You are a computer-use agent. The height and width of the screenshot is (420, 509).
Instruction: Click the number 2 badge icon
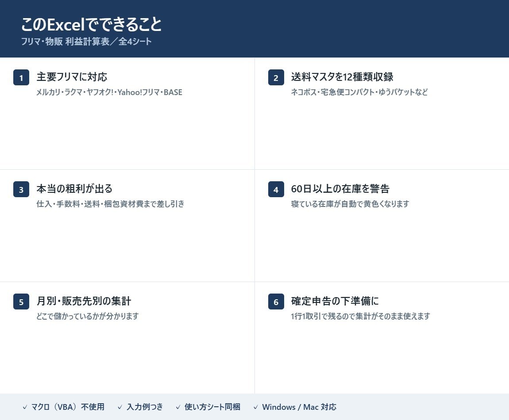tap(276, 77)
